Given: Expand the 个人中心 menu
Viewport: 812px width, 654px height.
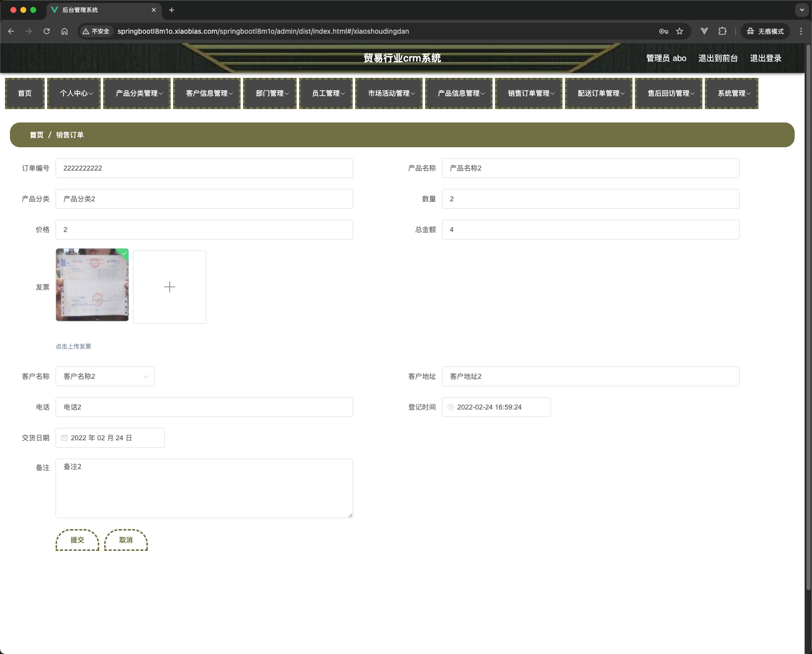Looking at the screenshot, I should pos(74,93).
